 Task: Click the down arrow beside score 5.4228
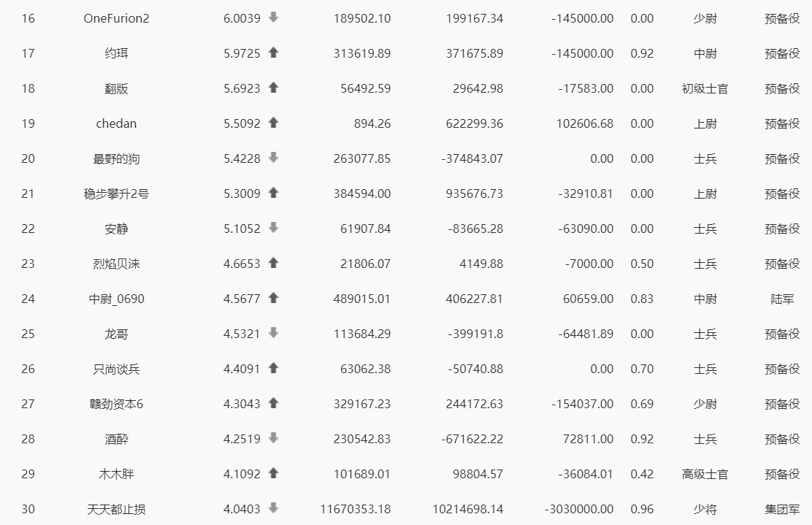(273, 158)
